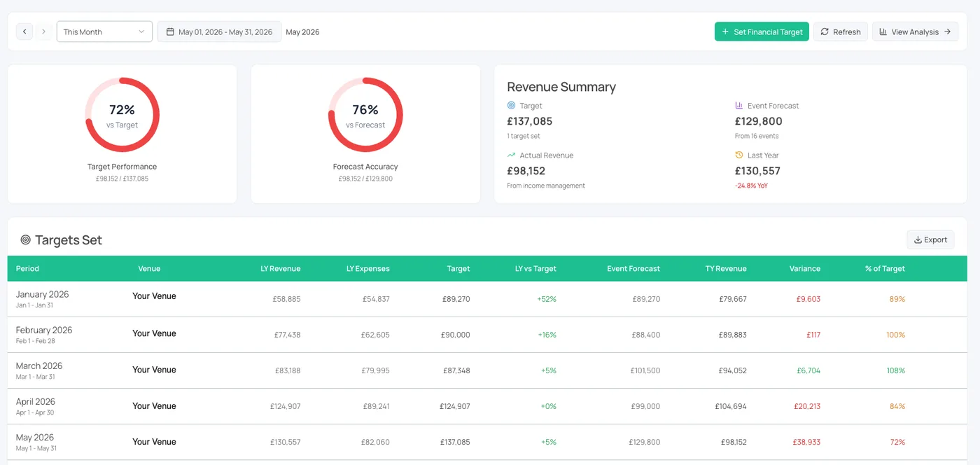Click Set Financial Target button
980x465 pixels.
point(762,32)
